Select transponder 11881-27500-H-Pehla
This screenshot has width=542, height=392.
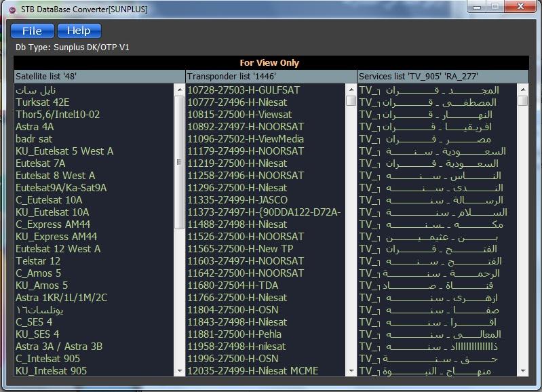265,334
